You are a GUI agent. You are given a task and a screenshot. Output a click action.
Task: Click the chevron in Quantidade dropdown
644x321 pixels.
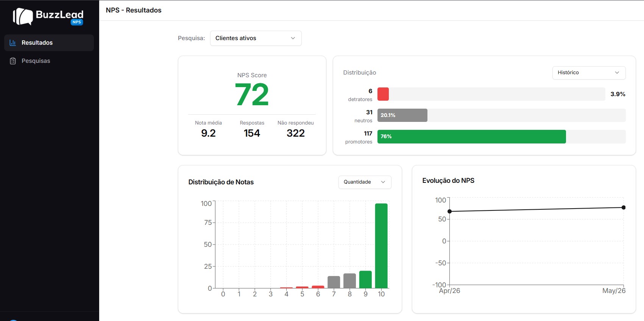click(383, 182)
